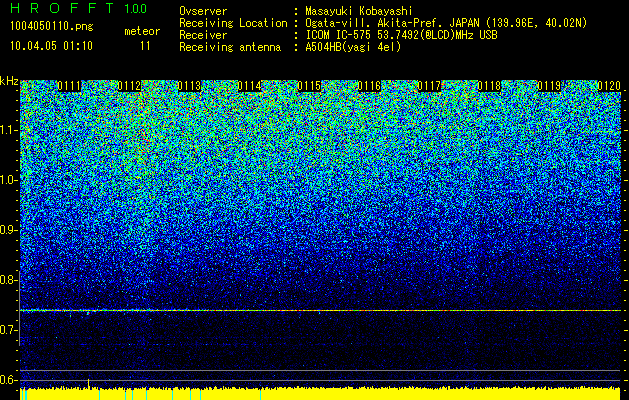Viewport: 629px width, 400px height.
Task: Click the 0118 time marker
Action: pyautogui.click(x=489, y=86)
